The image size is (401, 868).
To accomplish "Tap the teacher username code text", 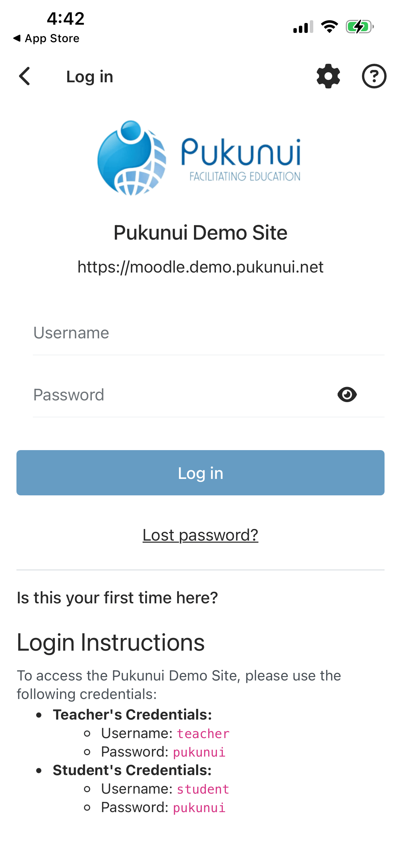I will coord(203,734).
